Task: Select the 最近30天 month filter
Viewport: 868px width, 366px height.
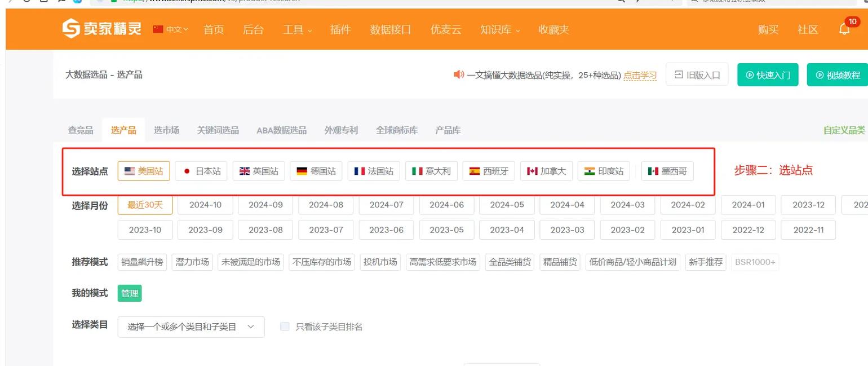Action: coord(145,205)
